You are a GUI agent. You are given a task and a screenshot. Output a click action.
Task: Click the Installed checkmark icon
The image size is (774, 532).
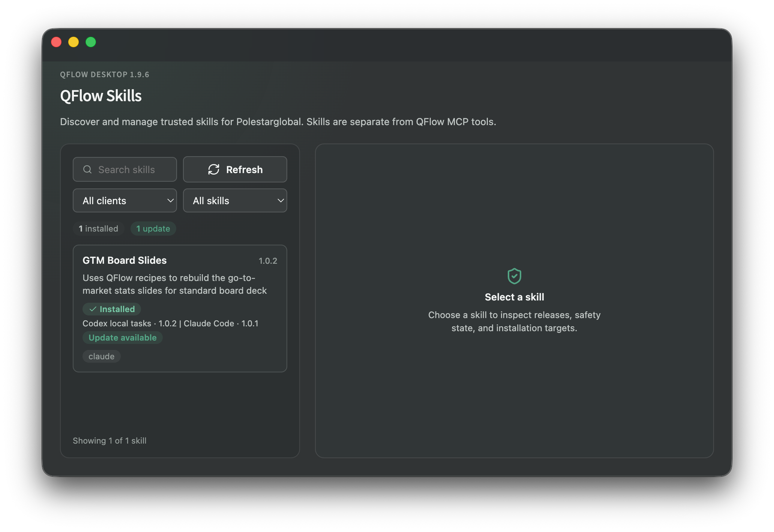tap(93, 309)
